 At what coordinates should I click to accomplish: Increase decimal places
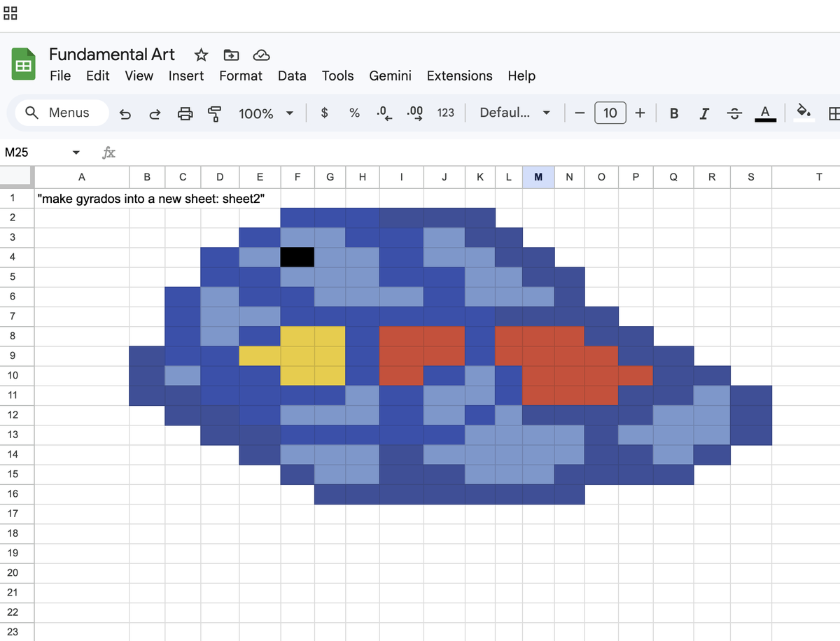tap(414, 113)
